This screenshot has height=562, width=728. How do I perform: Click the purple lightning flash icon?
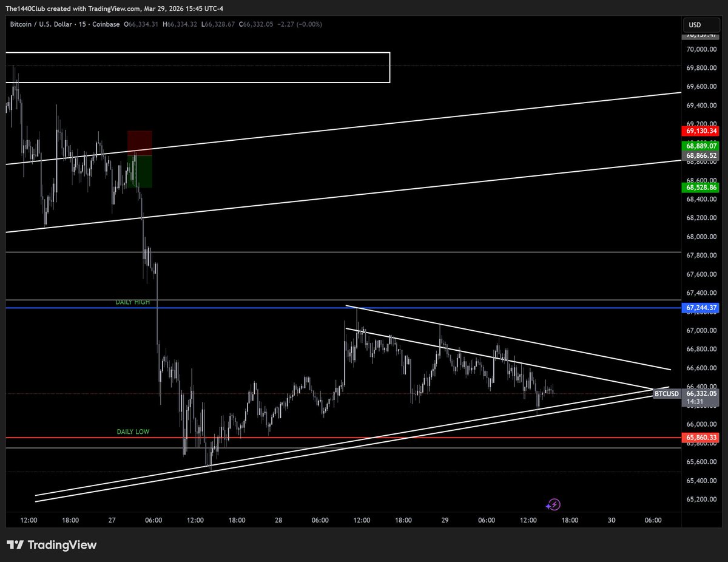553,504
